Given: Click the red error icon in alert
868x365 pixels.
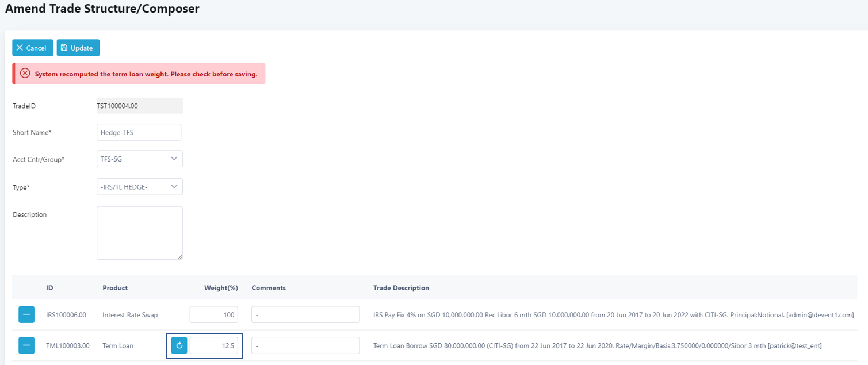Looking at the screenshot, I should pyautogui.click(x=25, y=74).
